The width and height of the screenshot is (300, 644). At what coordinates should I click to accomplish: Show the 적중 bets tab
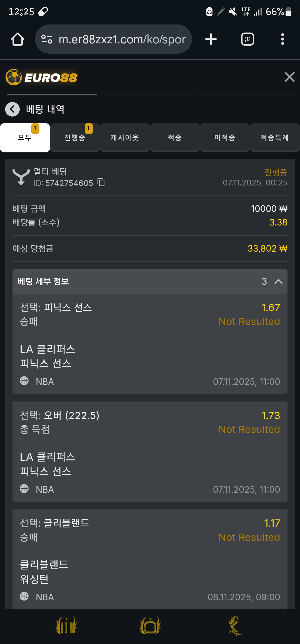tap(175, 138)
